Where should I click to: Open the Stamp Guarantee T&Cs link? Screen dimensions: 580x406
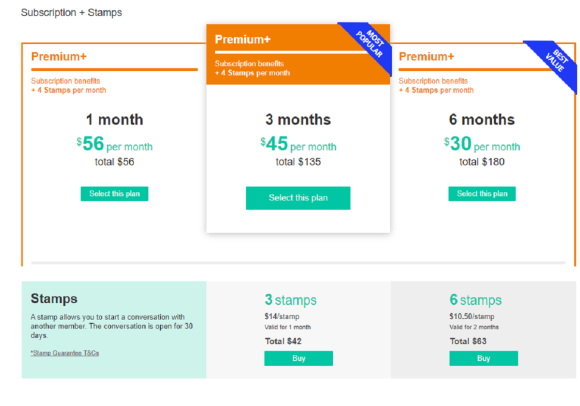[x=65, y=353]
